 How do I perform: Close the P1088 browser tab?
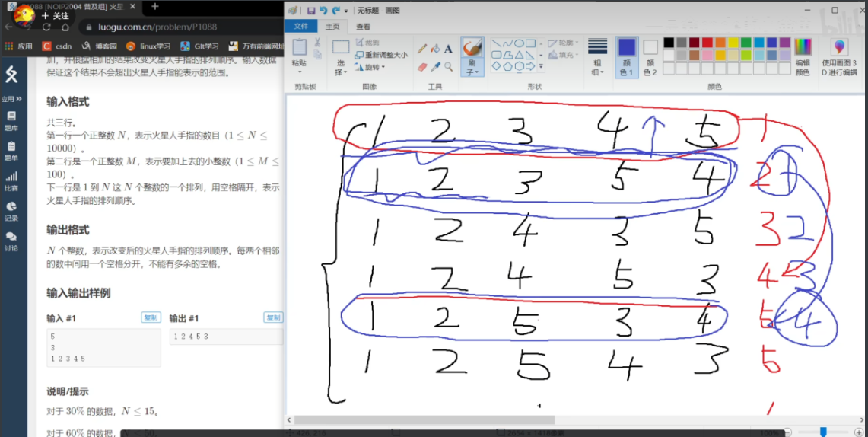click(x=133, y=6)
